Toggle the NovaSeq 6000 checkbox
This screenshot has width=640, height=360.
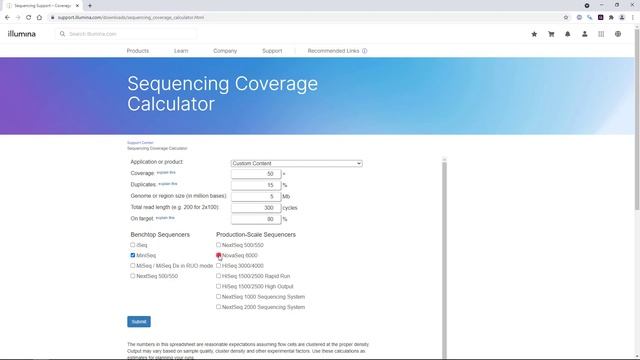point(218,255)
